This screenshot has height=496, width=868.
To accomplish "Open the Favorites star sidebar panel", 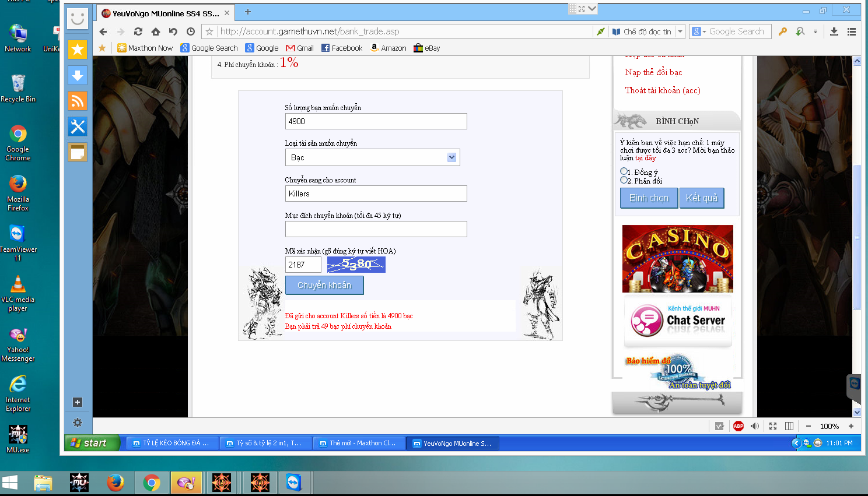I will (78, 50).
